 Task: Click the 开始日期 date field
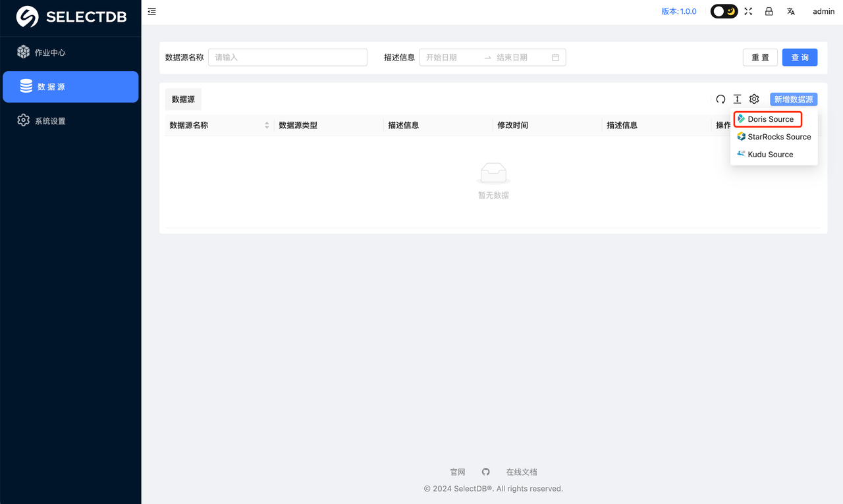451,57
